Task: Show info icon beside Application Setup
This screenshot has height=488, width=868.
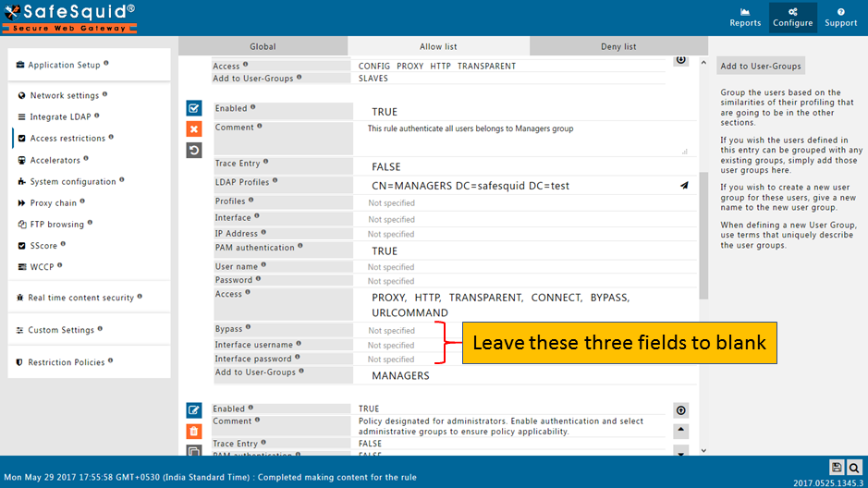Action: pos(106,63)
